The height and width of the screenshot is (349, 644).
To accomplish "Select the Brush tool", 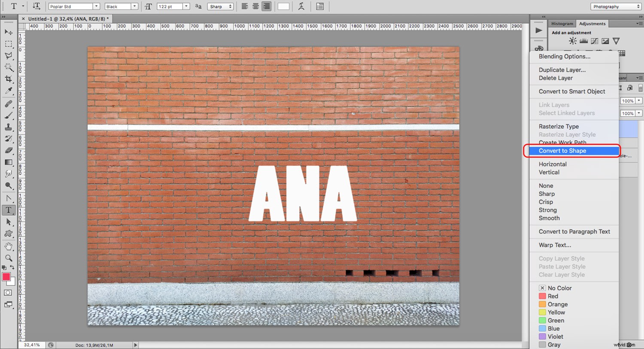I will (9, 115).
